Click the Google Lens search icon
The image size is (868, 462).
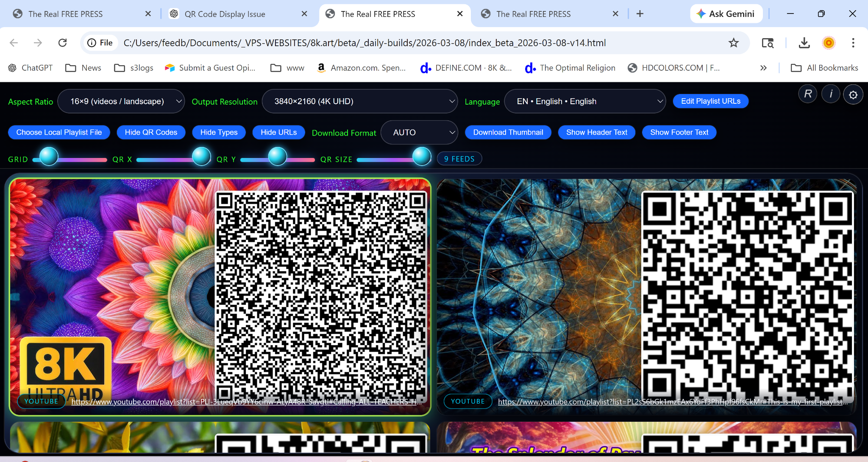tap(768, 43)
